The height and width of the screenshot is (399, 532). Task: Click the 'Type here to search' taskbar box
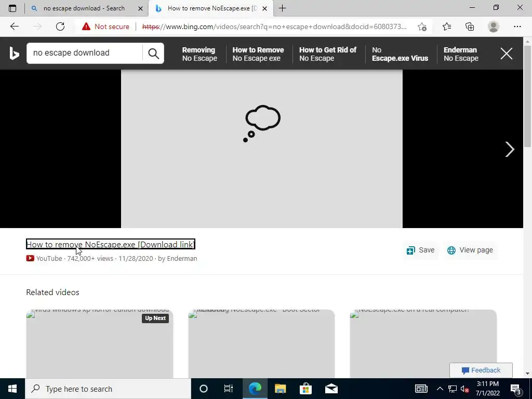click(108, 389)
